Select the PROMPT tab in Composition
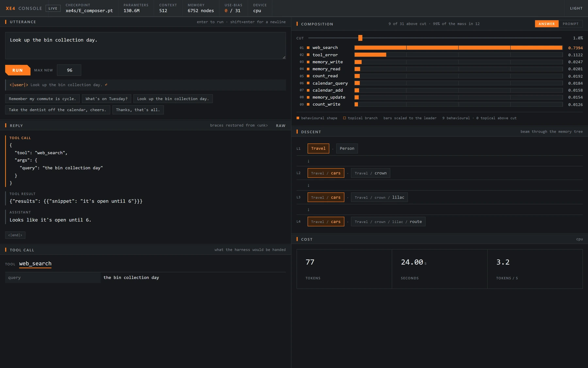Image resolution: width=588 pixels, height=368 pixels. coord(570,24)
